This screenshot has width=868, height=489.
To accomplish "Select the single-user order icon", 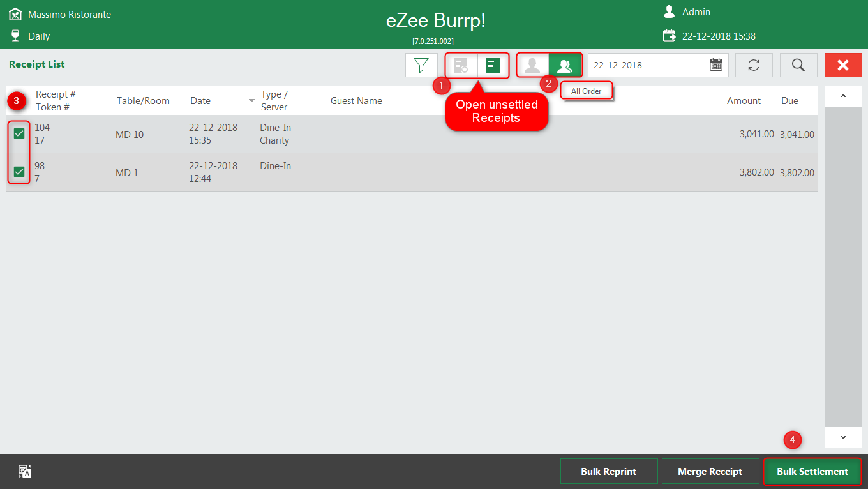I will pos(532,65).
